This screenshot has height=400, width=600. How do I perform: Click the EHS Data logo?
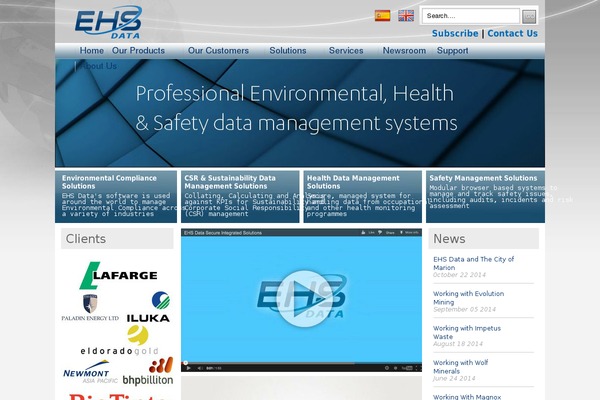(108, 22)
